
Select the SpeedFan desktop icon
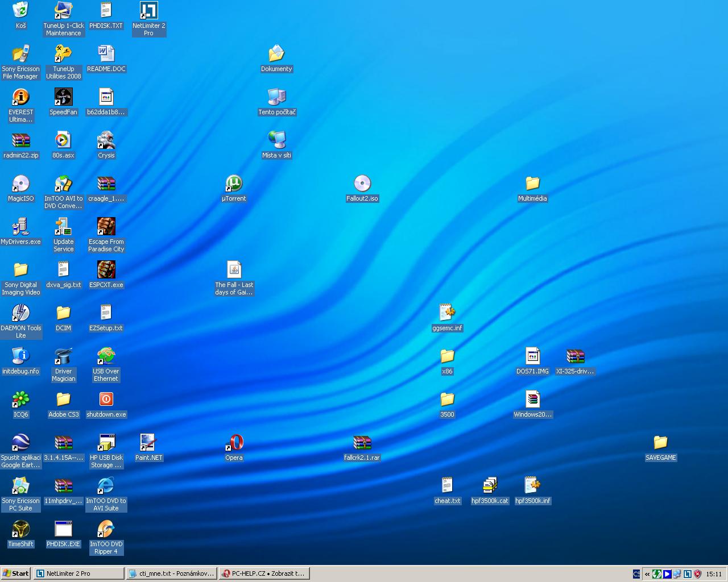pyautogui.click(x=63, y=97)
